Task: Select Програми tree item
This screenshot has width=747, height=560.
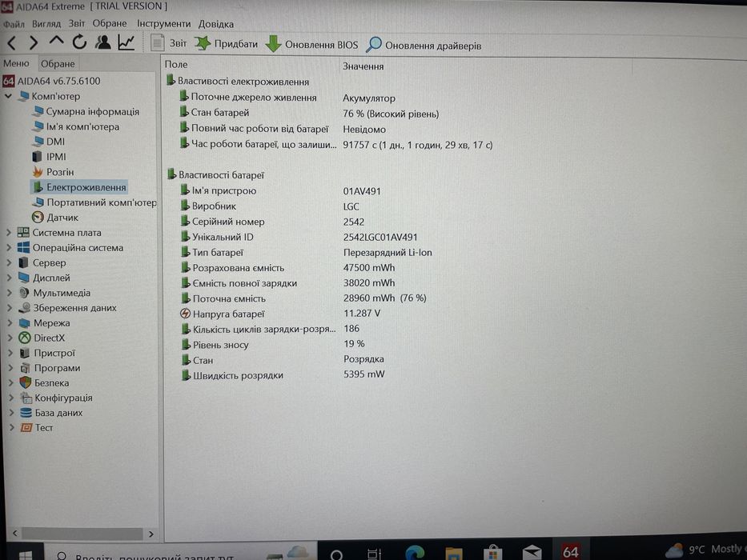Action: coord(50,368)
